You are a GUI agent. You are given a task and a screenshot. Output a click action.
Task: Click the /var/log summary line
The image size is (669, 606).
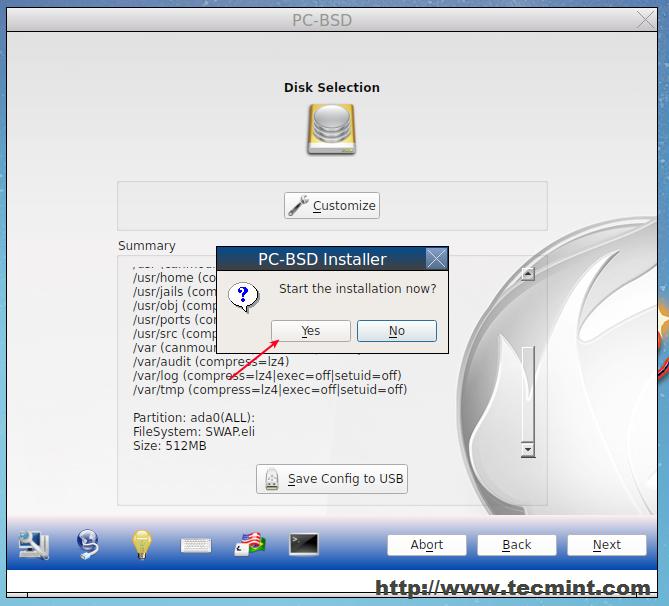point(268,376)
